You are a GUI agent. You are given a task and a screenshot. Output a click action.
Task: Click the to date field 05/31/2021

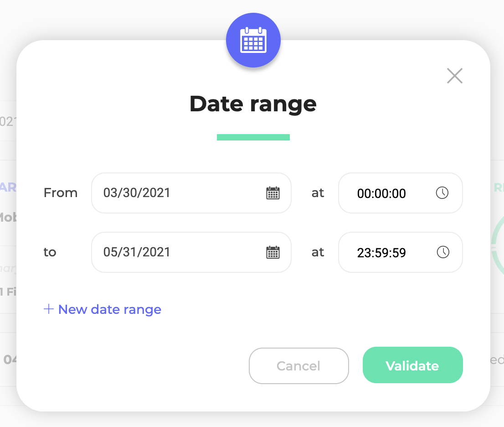pyautogui.click(x=191, y=252)
